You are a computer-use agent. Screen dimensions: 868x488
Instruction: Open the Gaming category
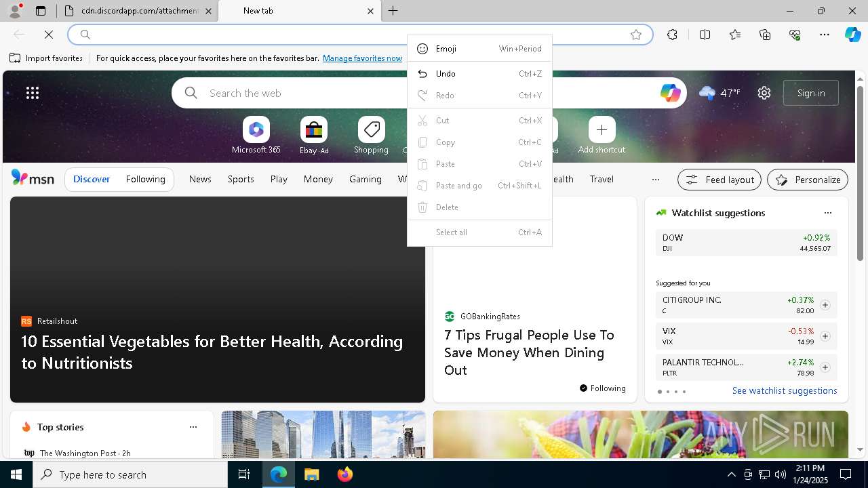coord(366,179)
